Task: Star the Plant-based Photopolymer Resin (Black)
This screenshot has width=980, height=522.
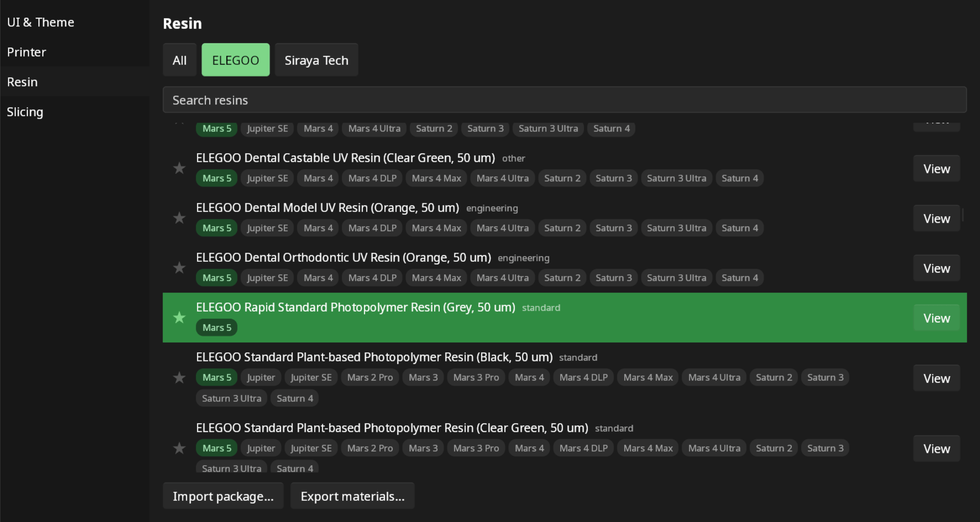Action: pos(179,378)
